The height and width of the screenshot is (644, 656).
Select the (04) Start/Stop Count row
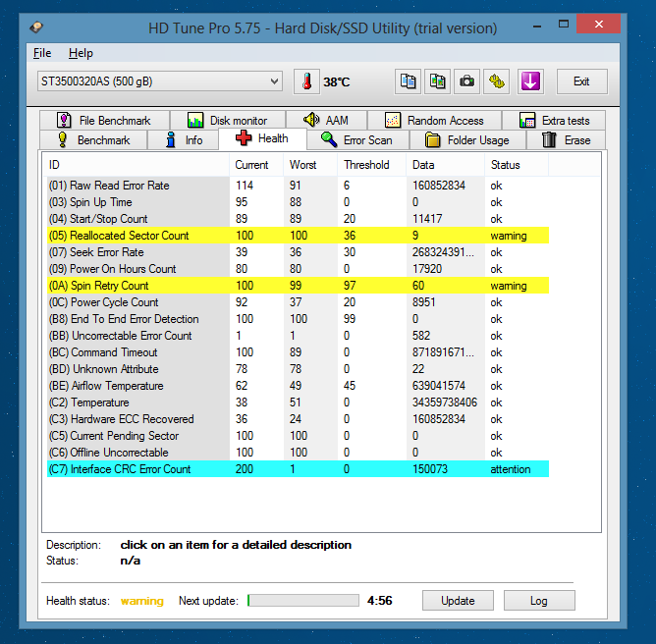(298, 219)
